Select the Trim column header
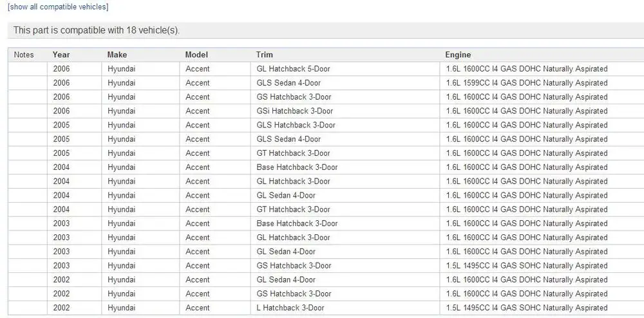Viewport: 644px width, 318px height. [264, 55]
